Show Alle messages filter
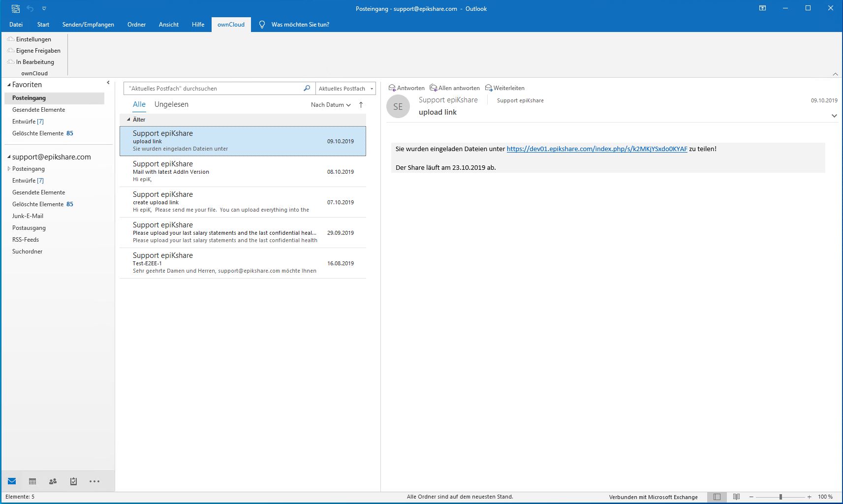This screenshot has width=843, height=504. point(139,104)
